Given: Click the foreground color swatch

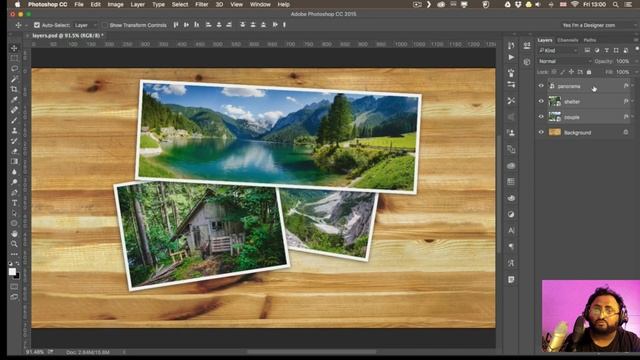Looking at the screenshot, I should click(12, 272).
